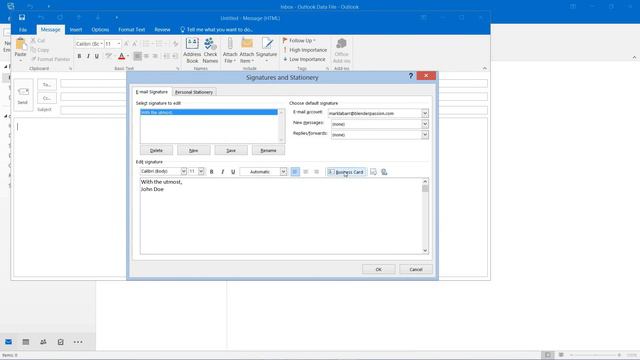The image size is (640, 360).
Task: Select 'With the utmost' in signature list
Action: click(209, 112)
